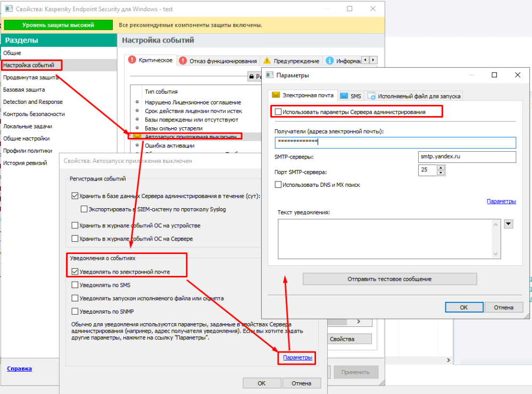Check Хранить в журнале событий ОС на Сервере
Image resolution: width=532 pixels, height=394 pixels.
tap(75, 239)
